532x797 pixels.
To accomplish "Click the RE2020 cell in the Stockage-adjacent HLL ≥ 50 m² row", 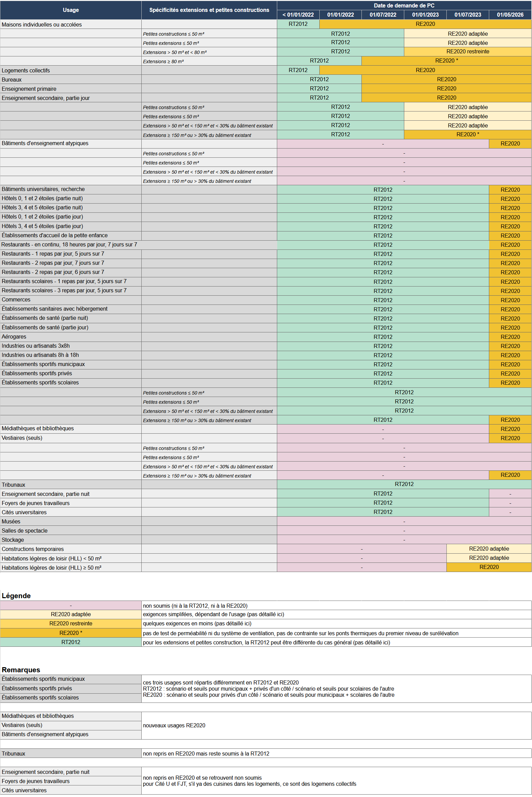I will tap(489, 567).
